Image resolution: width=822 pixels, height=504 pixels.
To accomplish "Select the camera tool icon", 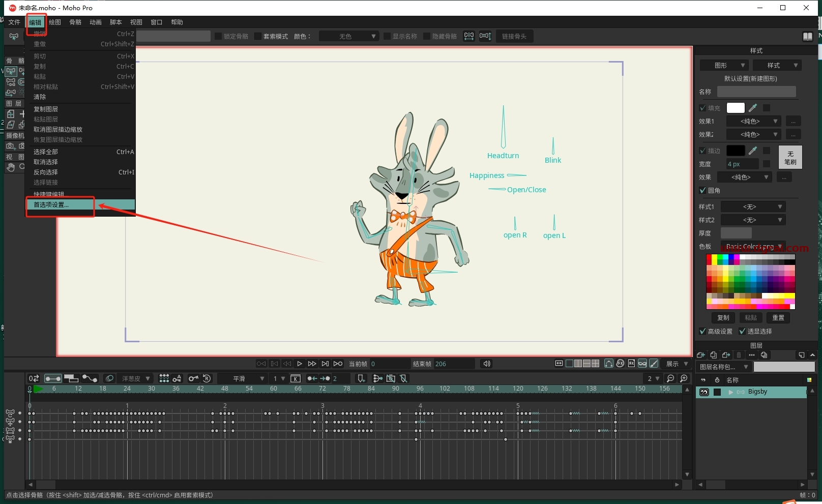I will [11, 146].
